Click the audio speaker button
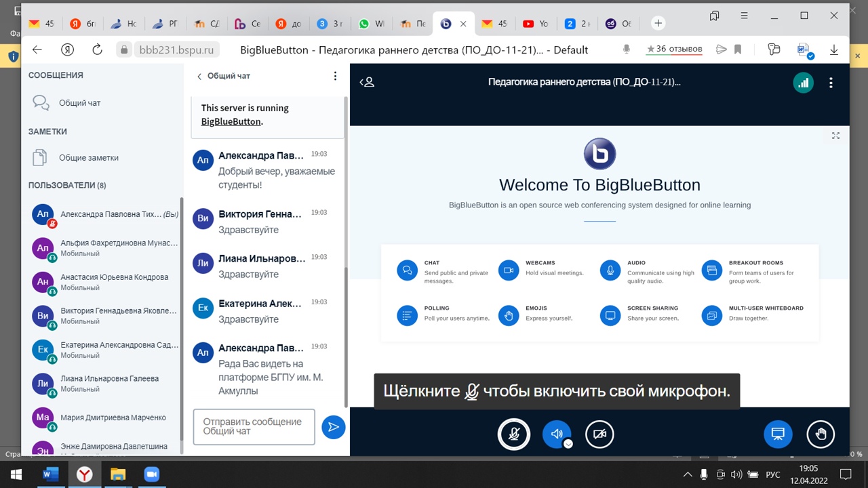868x488 pixels. 555,434
